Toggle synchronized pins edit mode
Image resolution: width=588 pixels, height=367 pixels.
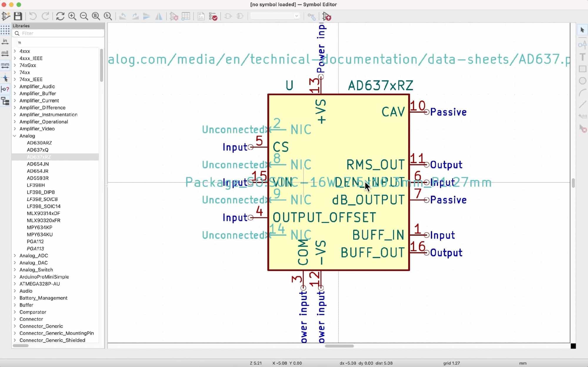click(312, 16)
